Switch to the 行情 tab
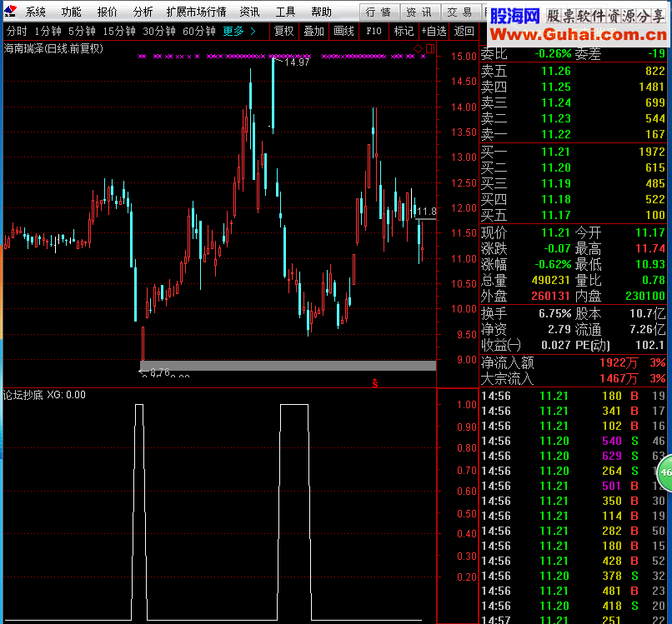 coord(379,12)
